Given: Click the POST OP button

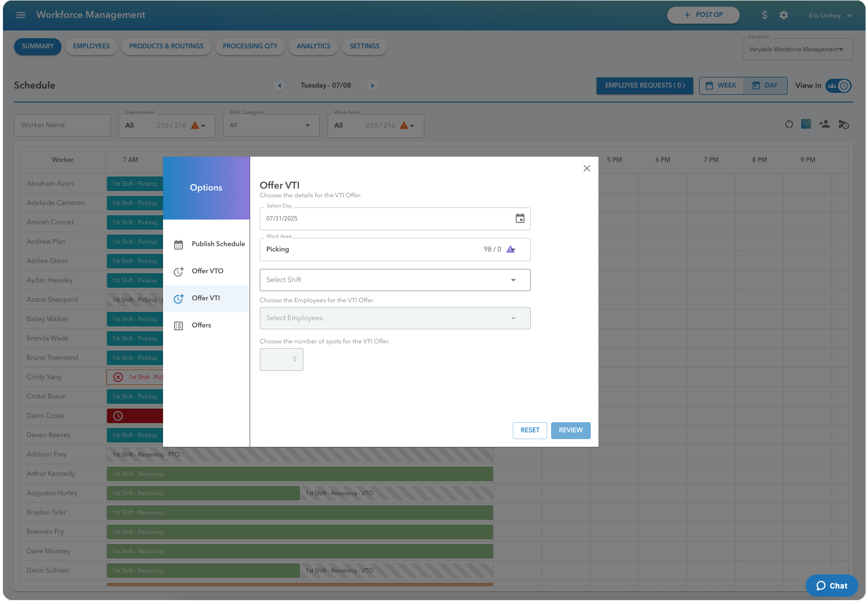Looking at the screenshot, I should tap(703, 15).
